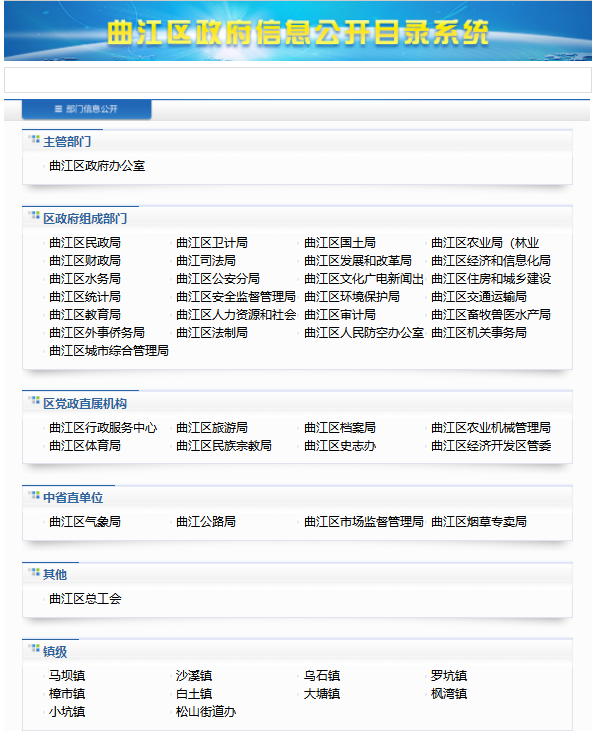593x731 pixels.
Task: Click the grid icon beside 区政府组成部门
Action: tap(34, 215)
